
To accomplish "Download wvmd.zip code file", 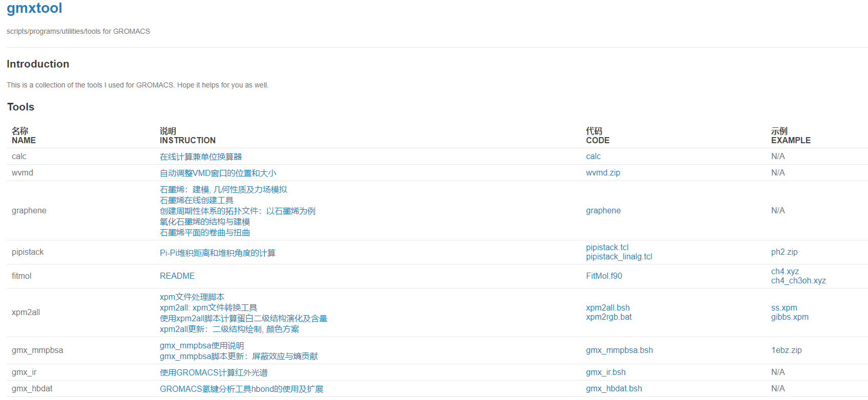I will (x=603, y=173).
